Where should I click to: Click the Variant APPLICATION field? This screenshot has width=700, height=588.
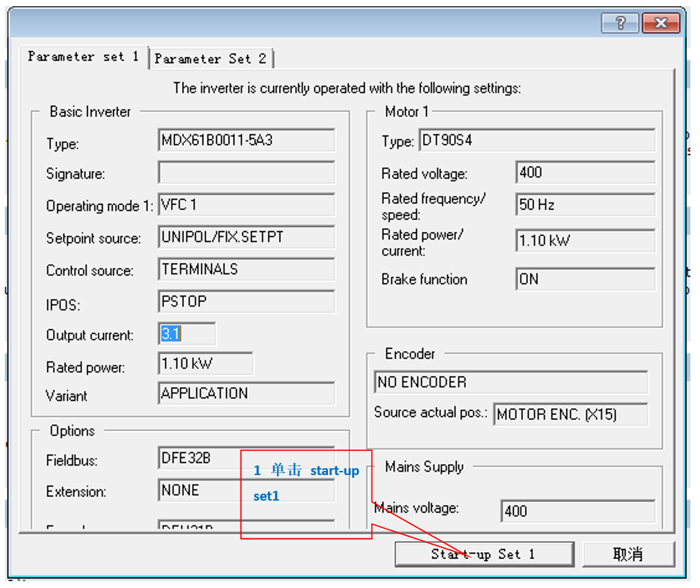246,394
